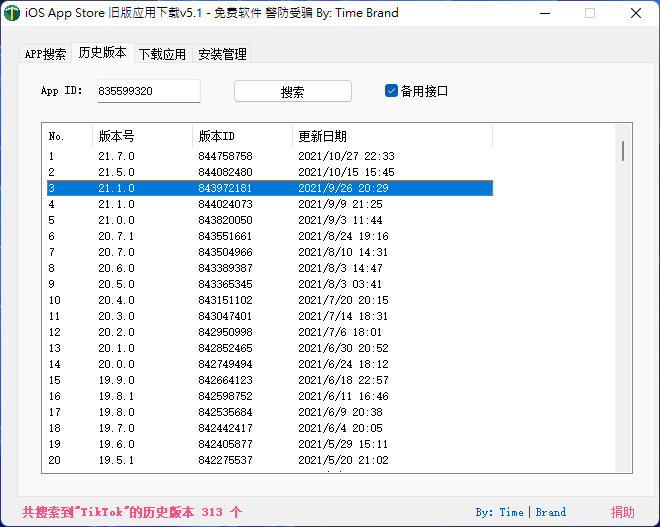Select the version 19.9.0 row
The image size is (660, 527).
coord(269,380)
